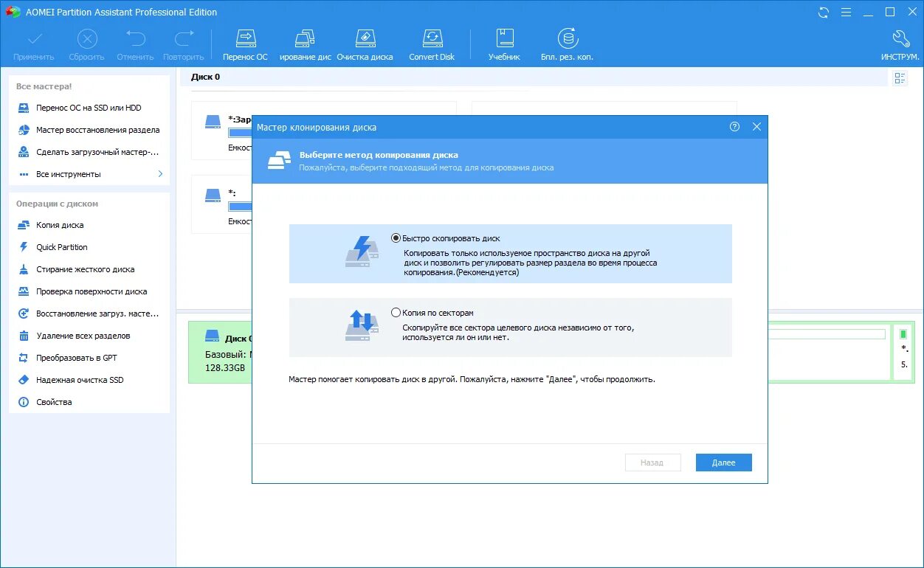
Task: Expand Все инструменты arrow
Action: [x=160, y=174]
